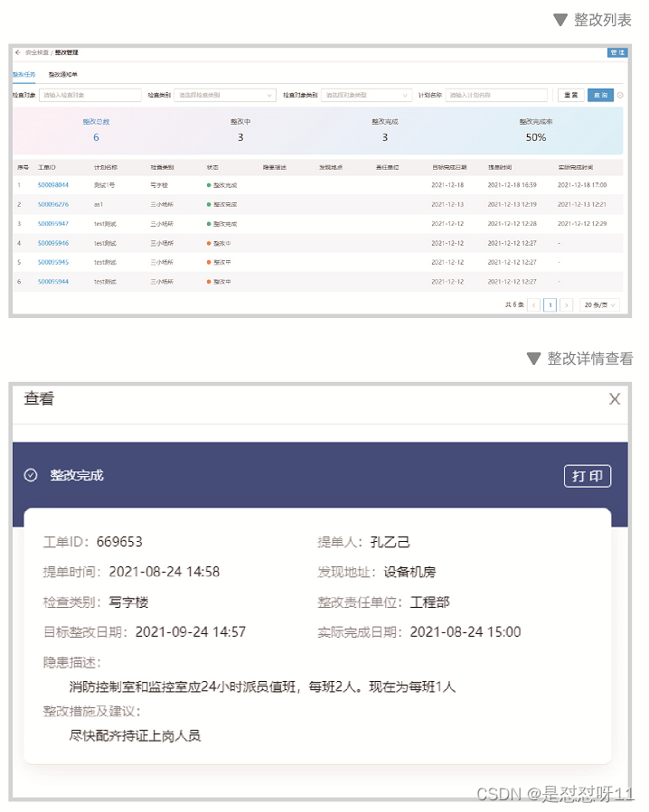
Task: Click the 提单人 value 孔乙己
Action: pyautogui.click(x=390, y=542)
